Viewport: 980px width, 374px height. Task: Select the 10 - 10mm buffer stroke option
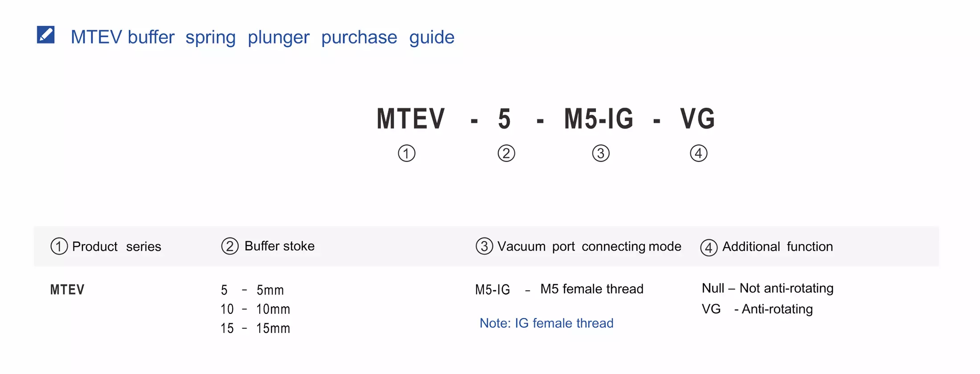(255, 309)
